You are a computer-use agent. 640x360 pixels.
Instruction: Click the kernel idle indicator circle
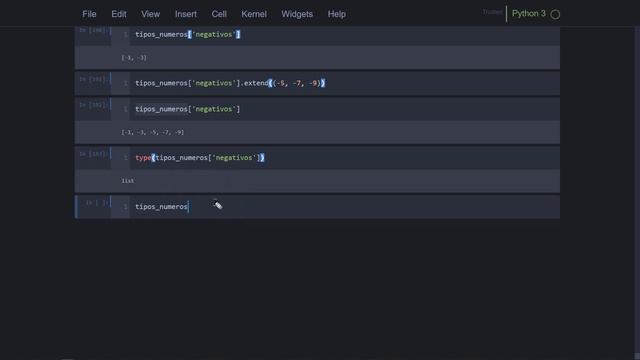click(555, 14)
